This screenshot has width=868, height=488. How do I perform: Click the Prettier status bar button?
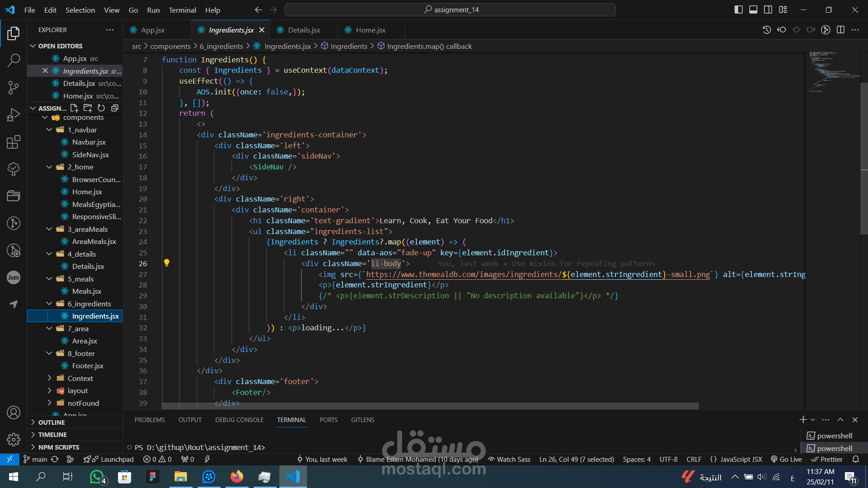point(827,459)
